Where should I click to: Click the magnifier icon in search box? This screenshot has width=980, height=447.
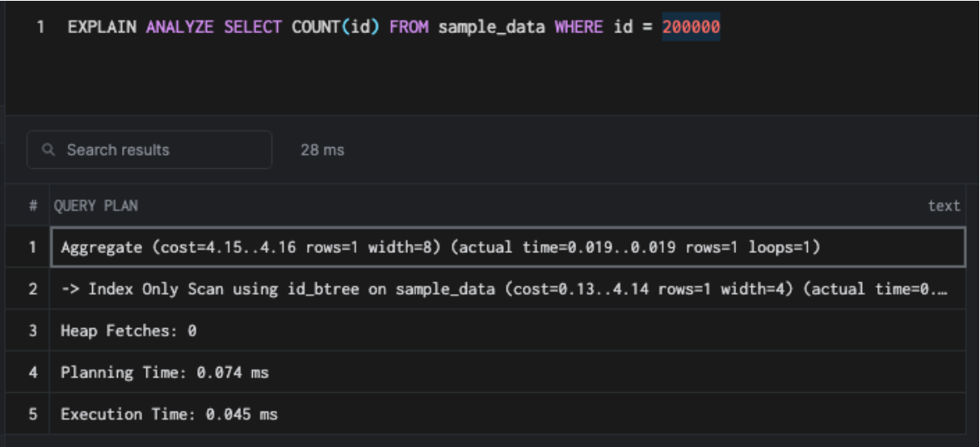click(49, 150)
